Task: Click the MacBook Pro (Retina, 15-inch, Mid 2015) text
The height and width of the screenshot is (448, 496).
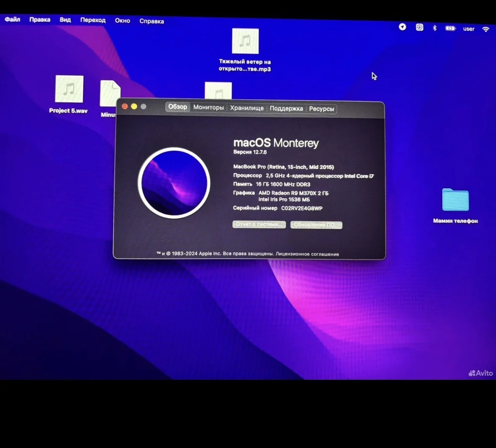Action: point(284,167)
